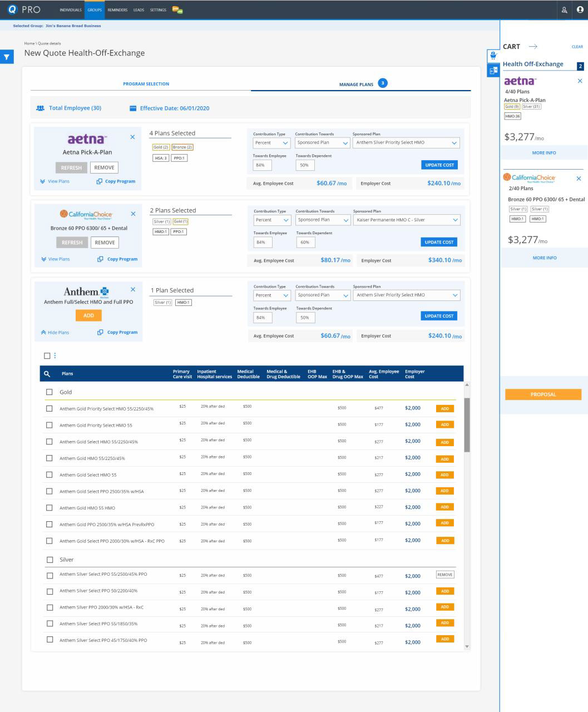Check the Gold group checkbox

49,392
